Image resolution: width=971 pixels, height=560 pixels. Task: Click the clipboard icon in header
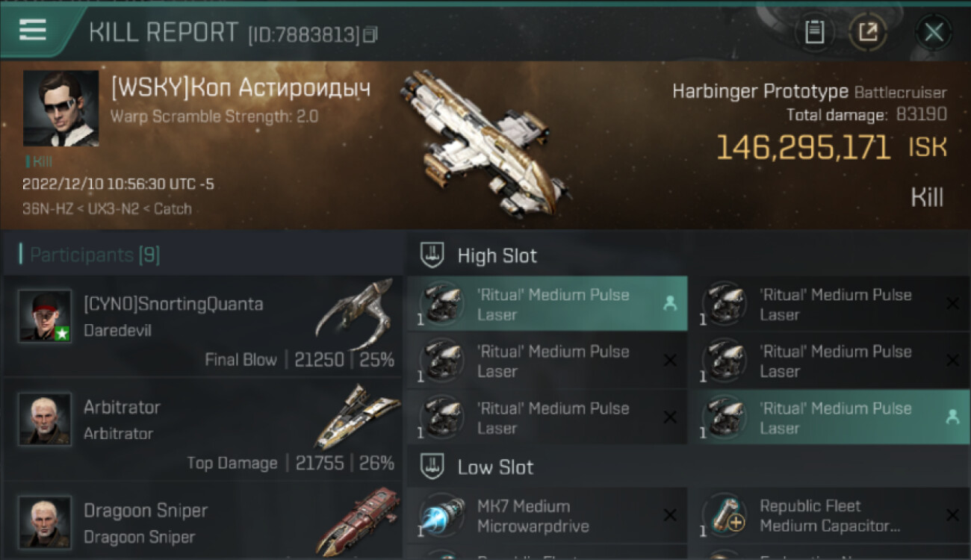click(x=814, y=32)
